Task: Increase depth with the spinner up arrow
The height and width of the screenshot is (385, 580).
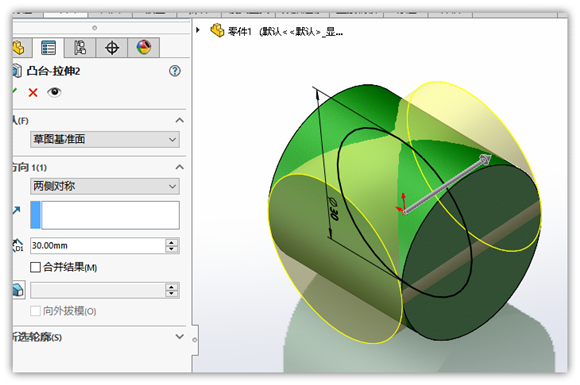Action: [172, 242]
